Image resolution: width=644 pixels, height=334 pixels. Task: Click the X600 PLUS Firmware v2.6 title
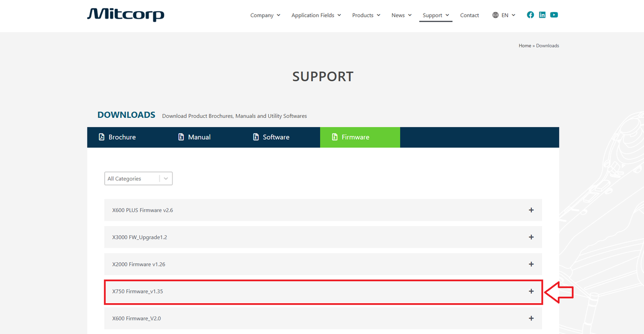click(142, 210)
